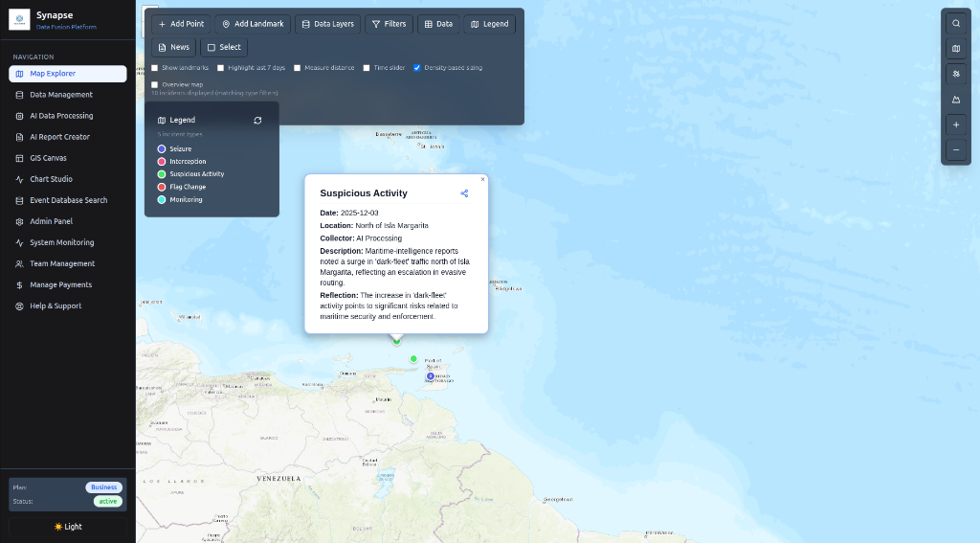Enable Time slider checkbox
The width and height of the screenshot is (980, 543).
367,68
